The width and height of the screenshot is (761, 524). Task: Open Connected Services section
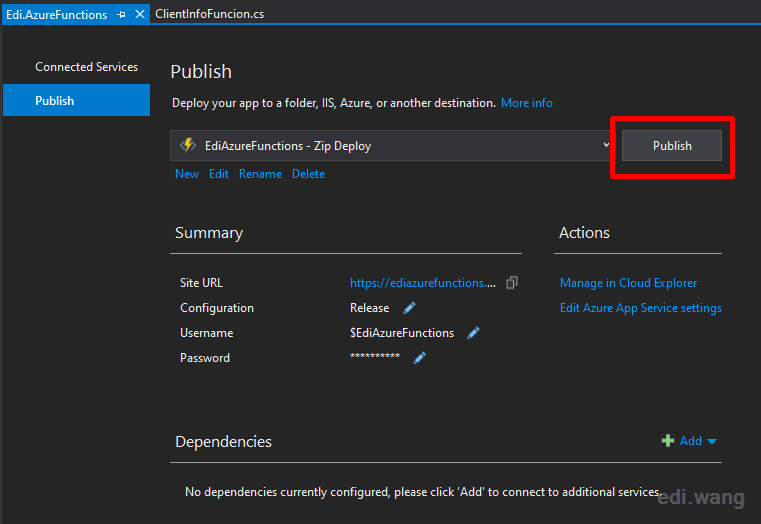(86, 67)
